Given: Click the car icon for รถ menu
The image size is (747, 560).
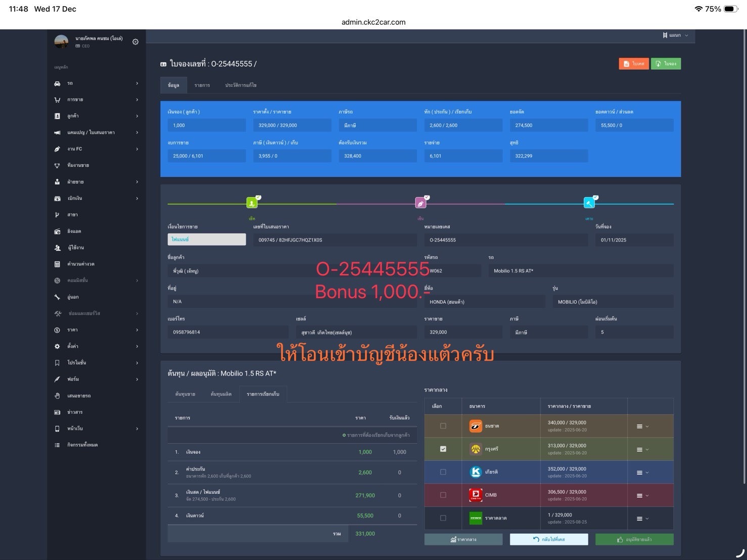Looking at the screenshot, I should (57, 83).
